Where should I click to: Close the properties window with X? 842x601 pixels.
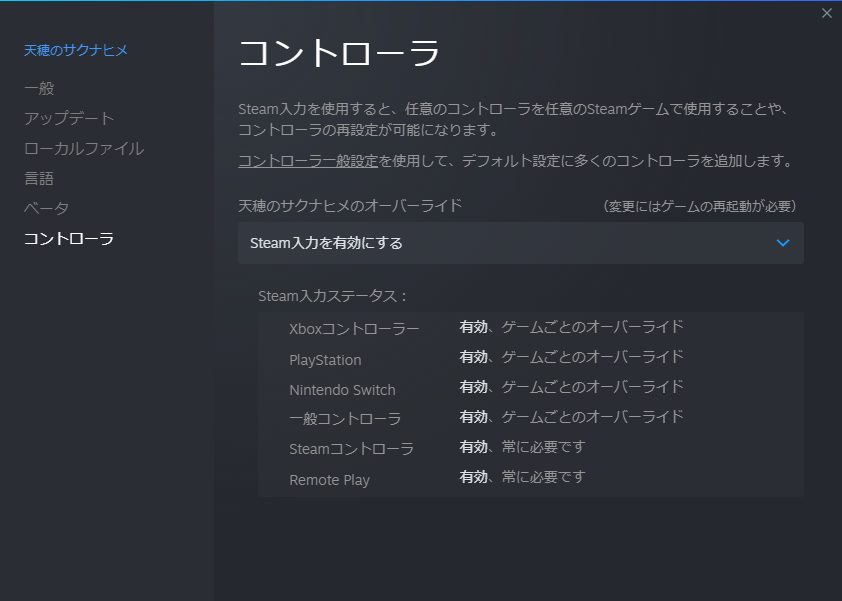[x=826, y=13]
